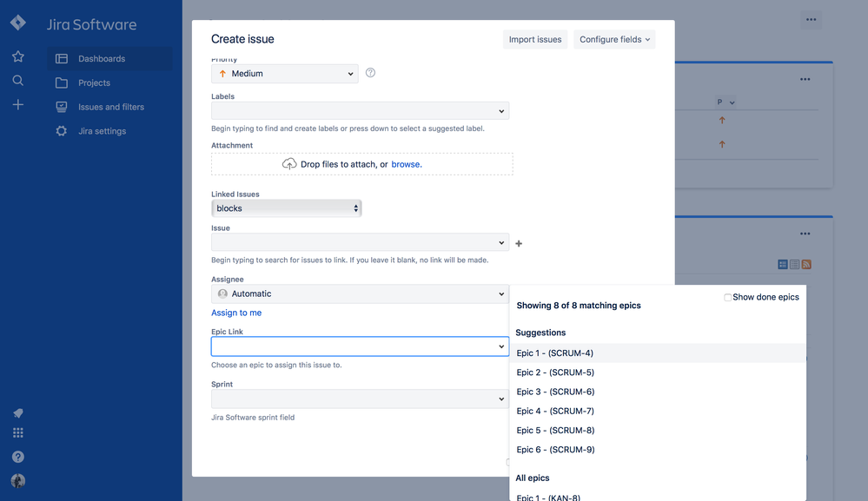Open the Labels dropdown

coord(360,110)
